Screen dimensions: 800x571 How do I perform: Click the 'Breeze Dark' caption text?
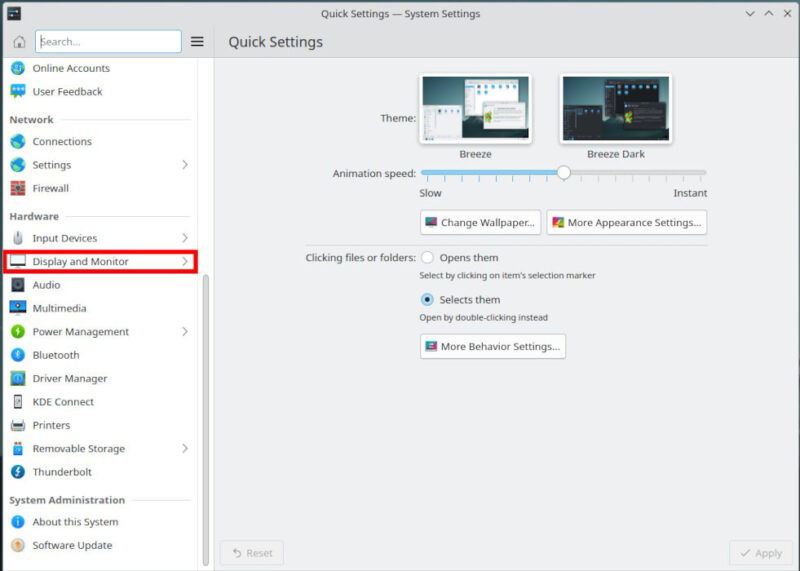coord(616,154)
